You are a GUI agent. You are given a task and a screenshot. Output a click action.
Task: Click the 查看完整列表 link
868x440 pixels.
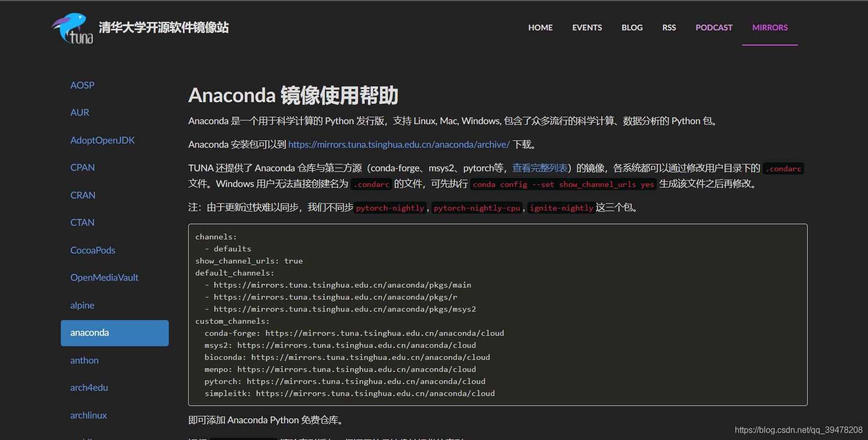(540, 168)
